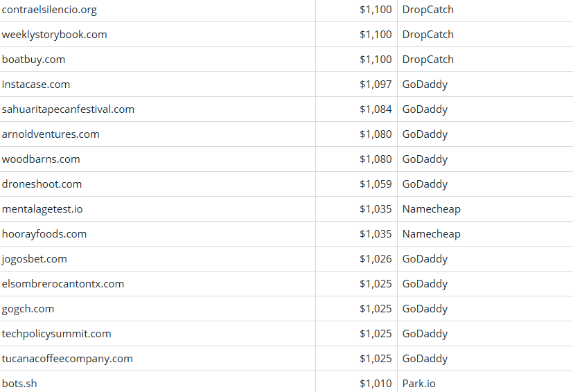The width and height of the screenshot is (573, 392).
Task: Click the $1,097 price for instacase.com
Action: click(x=376, y=84)
